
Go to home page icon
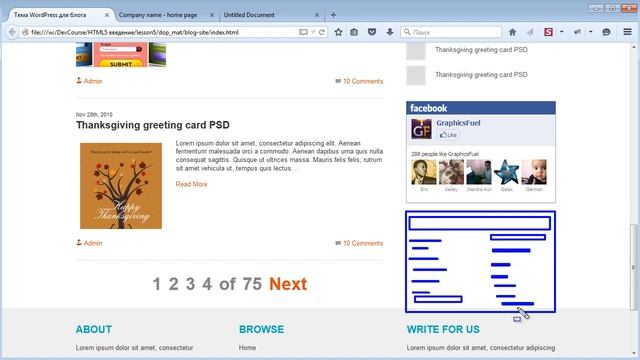[512, 32]
